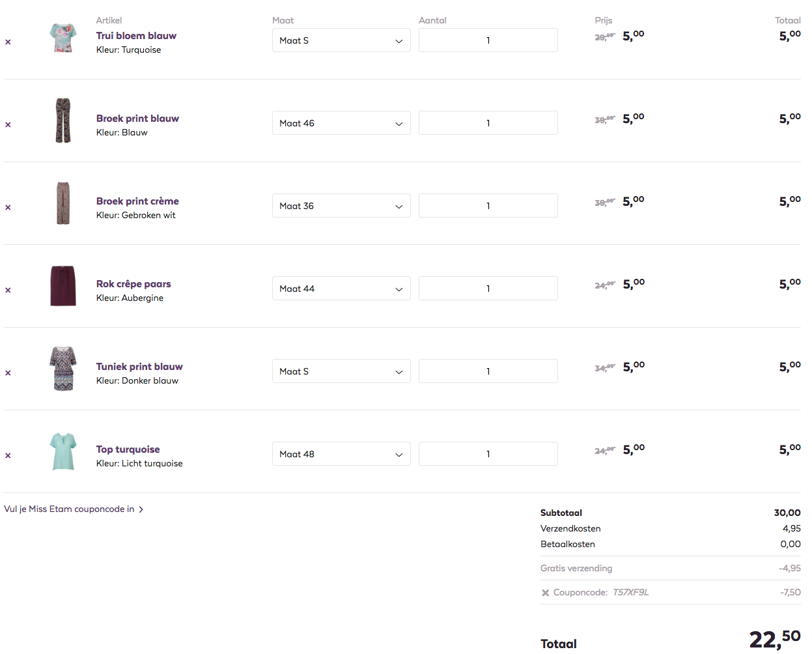Change Maat 46 size selection
Viewport: 812px width, 654px height.
pos(341,123)
